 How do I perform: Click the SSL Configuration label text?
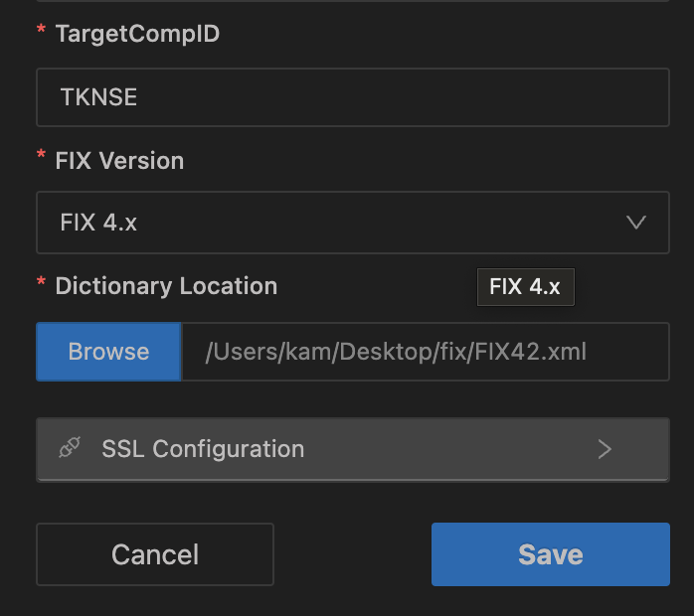point(203,449)
